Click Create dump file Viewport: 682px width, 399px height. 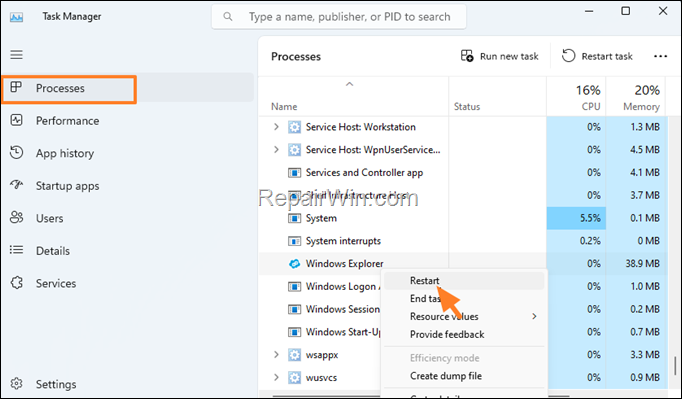(x=464, y=376)
